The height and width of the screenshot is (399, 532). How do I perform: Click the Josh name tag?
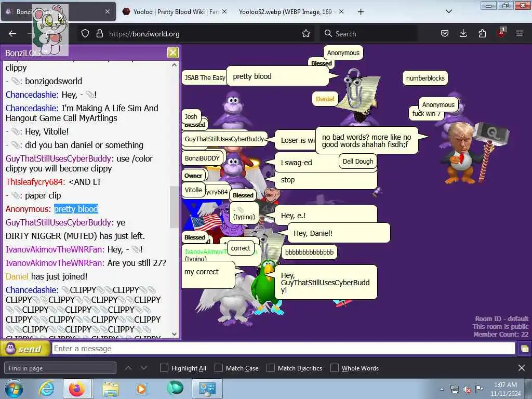click(x=191, y=117)
